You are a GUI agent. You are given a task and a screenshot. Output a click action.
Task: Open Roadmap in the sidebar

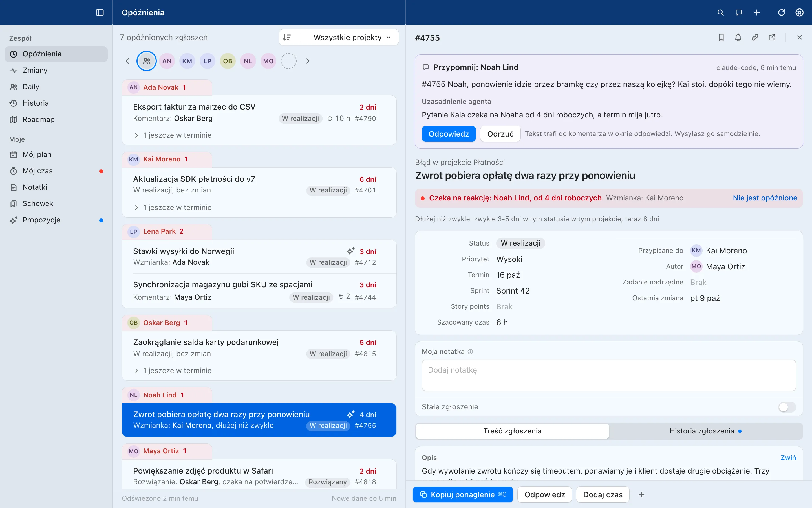[x=56, y=119]
